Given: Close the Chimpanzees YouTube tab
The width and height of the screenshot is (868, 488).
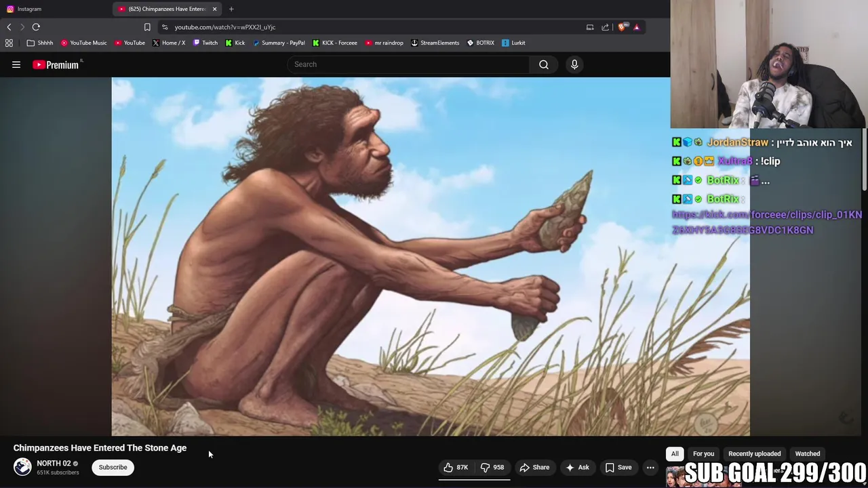Looking at the screenshot, I should pyautogui.click(x=214, y=9).
